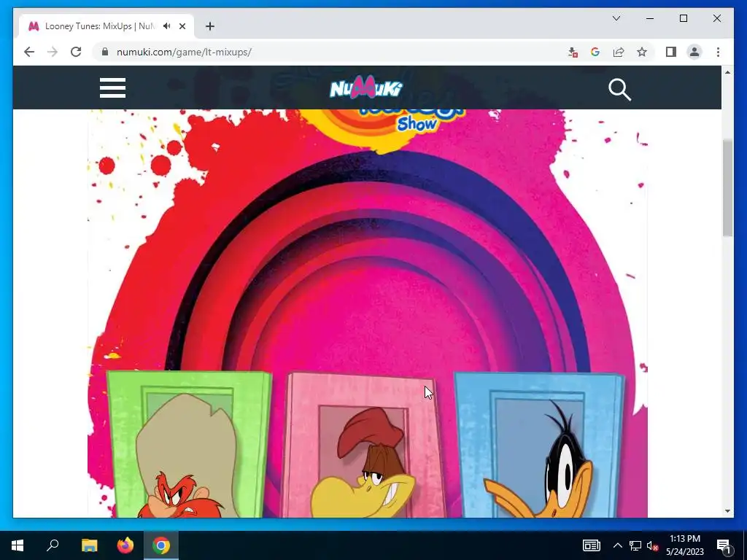Viewport: 747px width, 560px height.
Task: Click the install app icon in address bar
Action: pos(573,52)
